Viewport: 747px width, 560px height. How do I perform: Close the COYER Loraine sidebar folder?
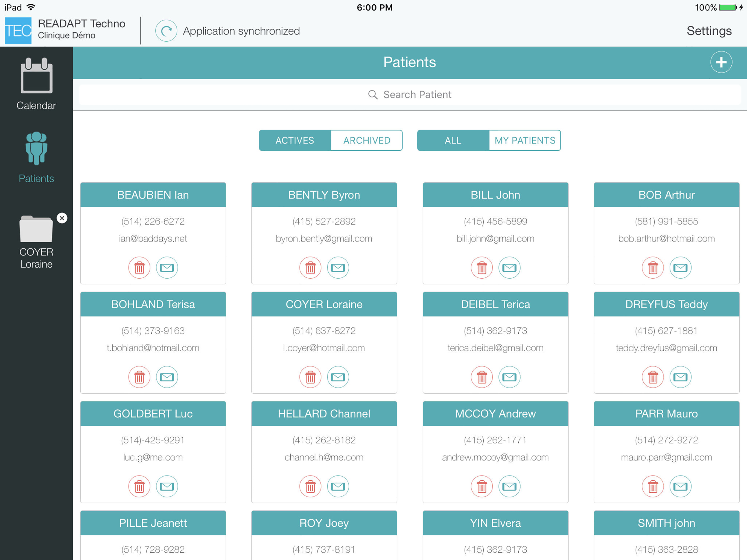tap(62, 218)
